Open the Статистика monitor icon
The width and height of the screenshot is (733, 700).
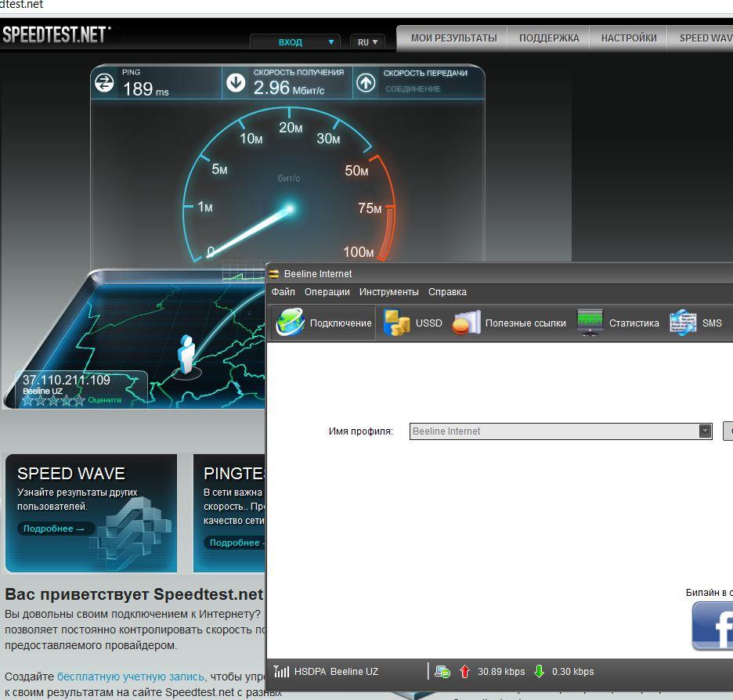click(x=590, y=323)
